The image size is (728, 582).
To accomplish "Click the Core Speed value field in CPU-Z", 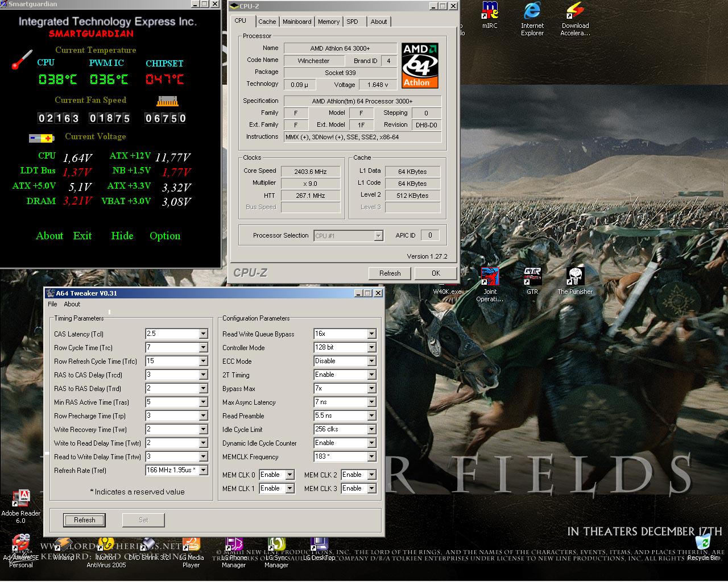I will click(311, 171).
